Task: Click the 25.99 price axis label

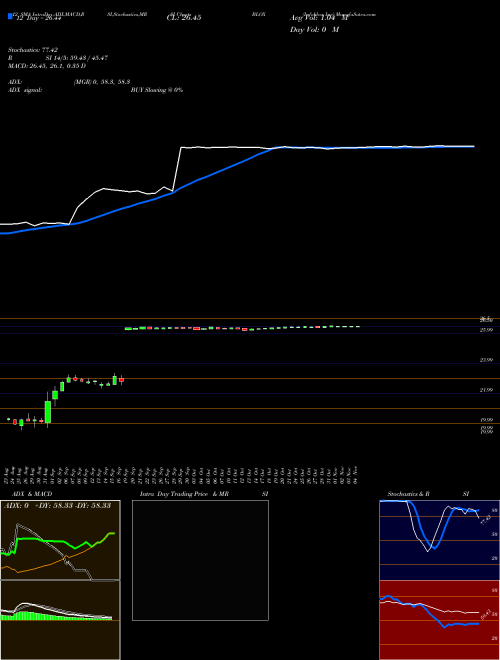Action: [486, 330]
